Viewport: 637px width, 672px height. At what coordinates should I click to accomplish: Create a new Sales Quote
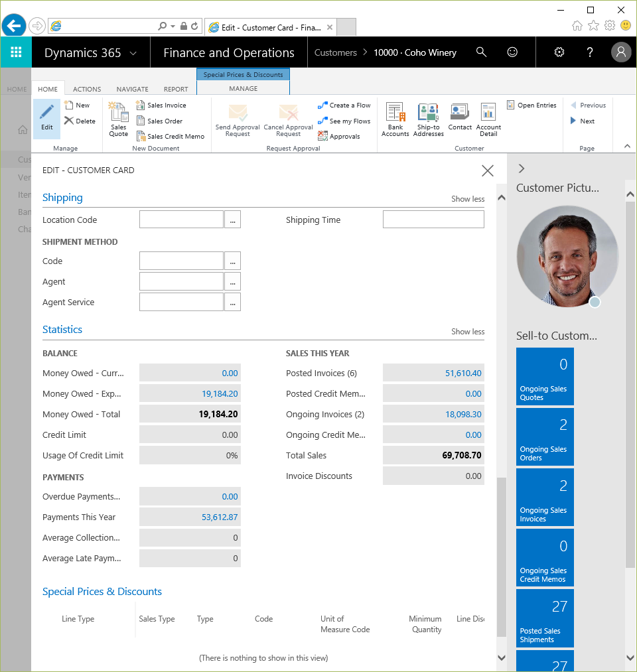click(x=119, y=119)
